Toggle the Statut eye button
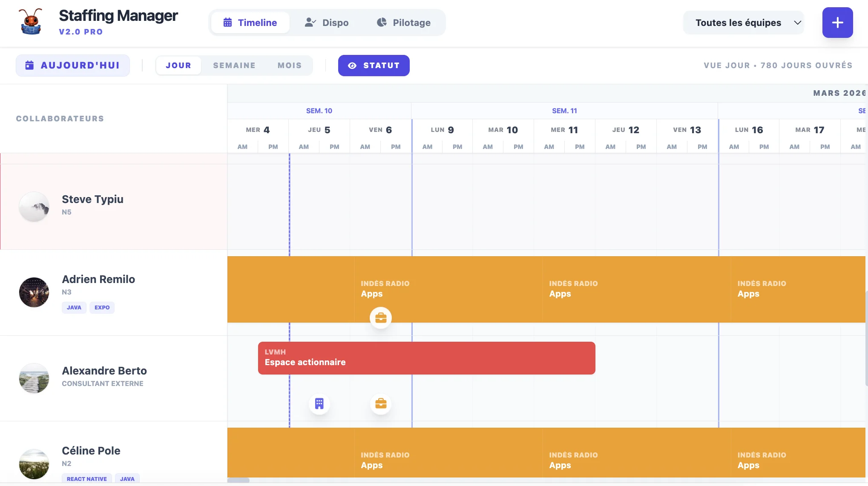The image size is (868, 486). 374,66
